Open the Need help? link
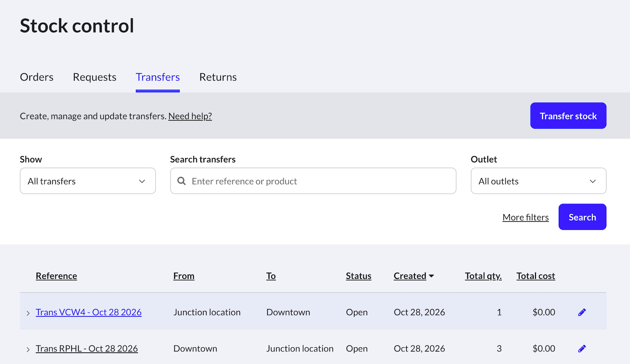Viewport: 630px width, 364px height. point(190,116)
